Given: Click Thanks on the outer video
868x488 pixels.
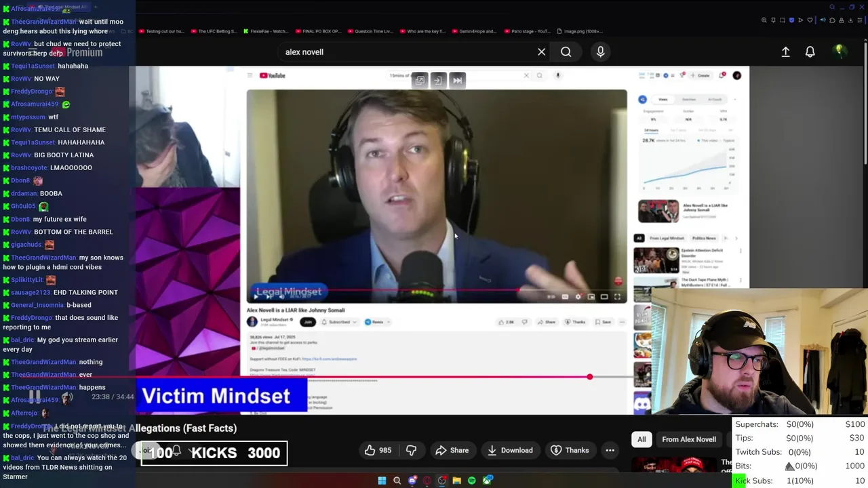Looking at the screenshot, I should 570,450.
